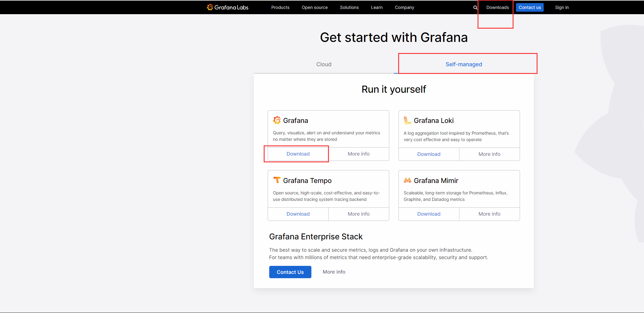Screen dimensions: 644x313
Task: Download Grafana Mimir
Action: 429,214
